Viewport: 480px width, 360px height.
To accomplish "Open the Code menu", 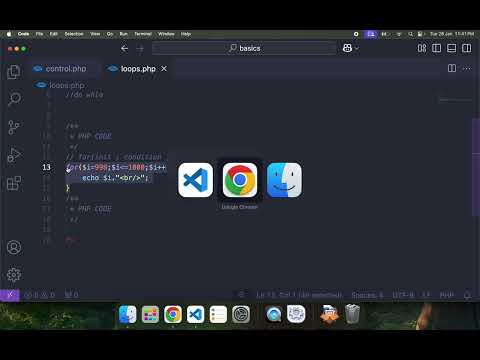I will (23, 34).
